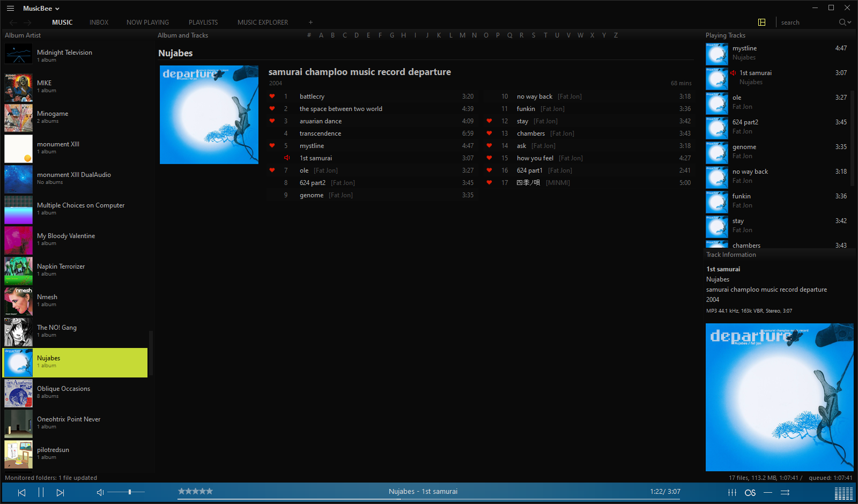Viewport: 858px width, 504px height.
Task: Toggle repeat mode dash icon
Action: point(768,492)
